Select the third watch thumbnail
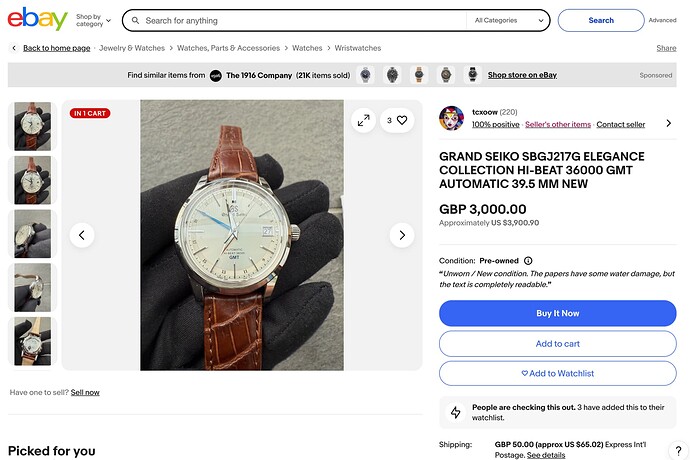This screenshot has width=690, height=460. (33, 234)
